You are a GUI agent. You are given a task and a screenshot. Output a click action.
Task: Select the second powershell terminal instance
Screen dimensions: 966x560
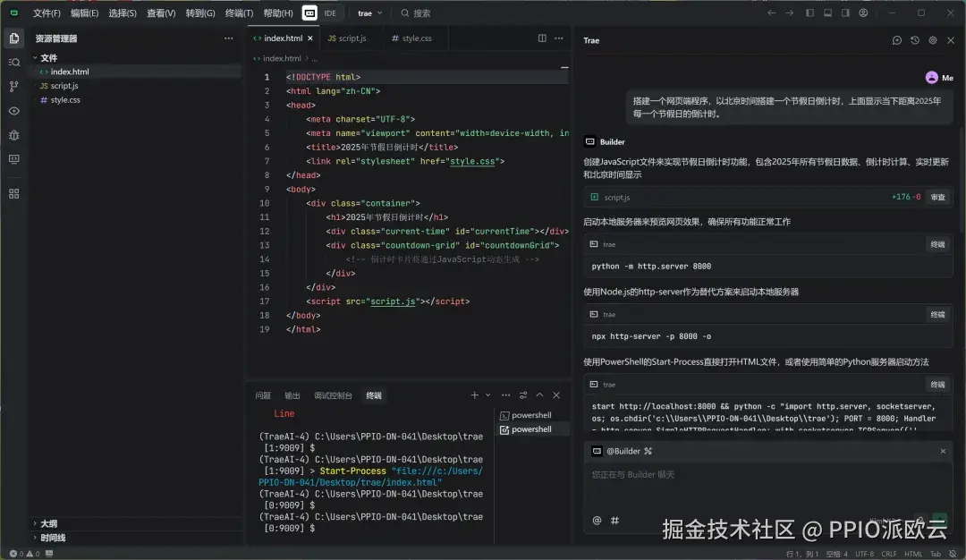point(532,429)
